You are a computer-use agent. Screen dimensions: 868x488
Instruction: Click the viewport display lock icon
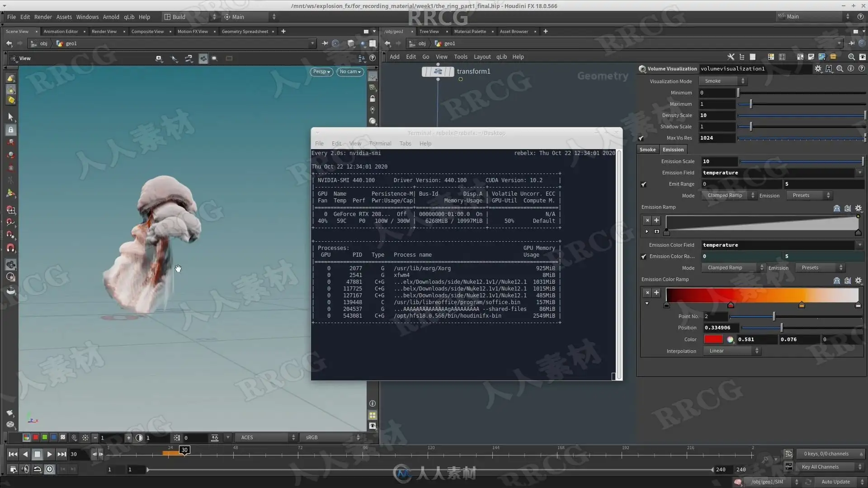pos(373,99)
